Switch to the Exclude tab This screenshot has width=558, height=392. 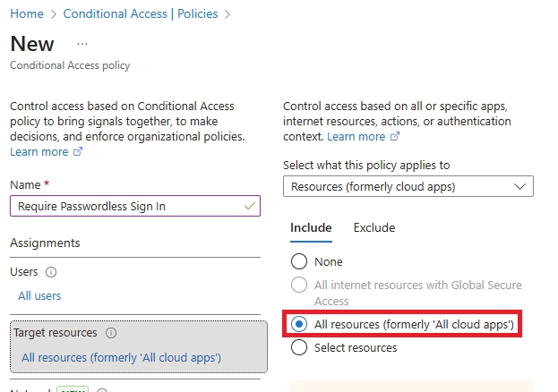tap(374, 227)
